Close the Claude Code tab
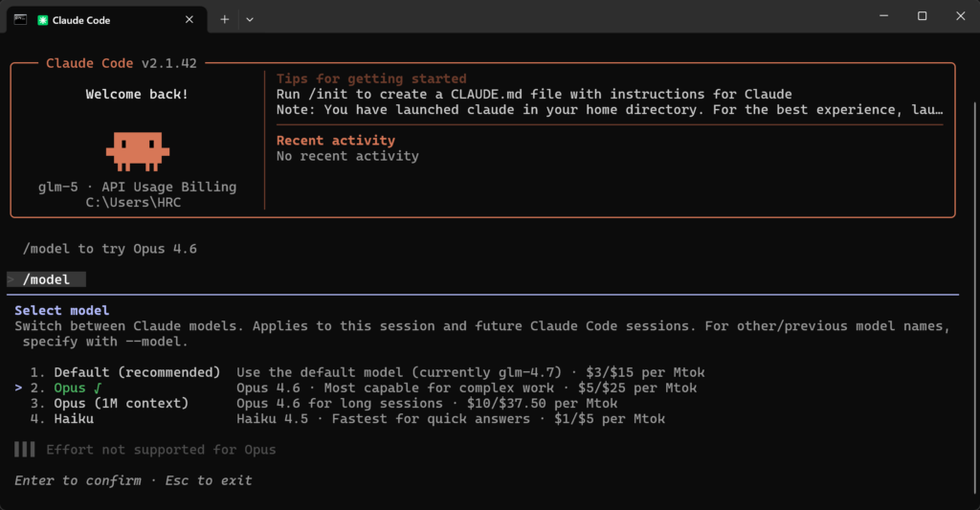Screen dimensions: 980x510 tap(189, 19)
